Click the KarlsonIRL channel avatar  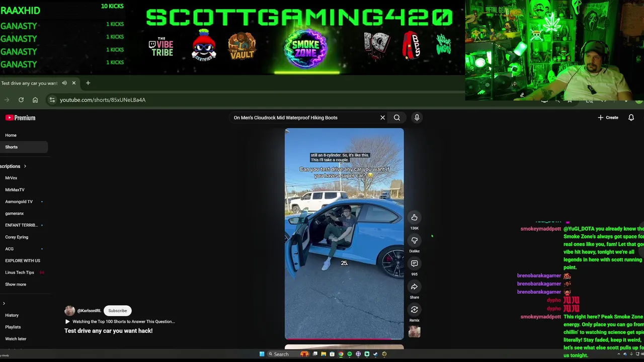click(x=69, y=311)
